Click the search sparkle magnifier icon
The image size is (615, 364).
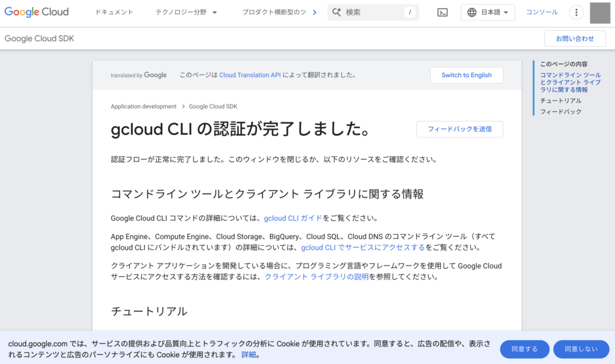[x=337, y=13]
